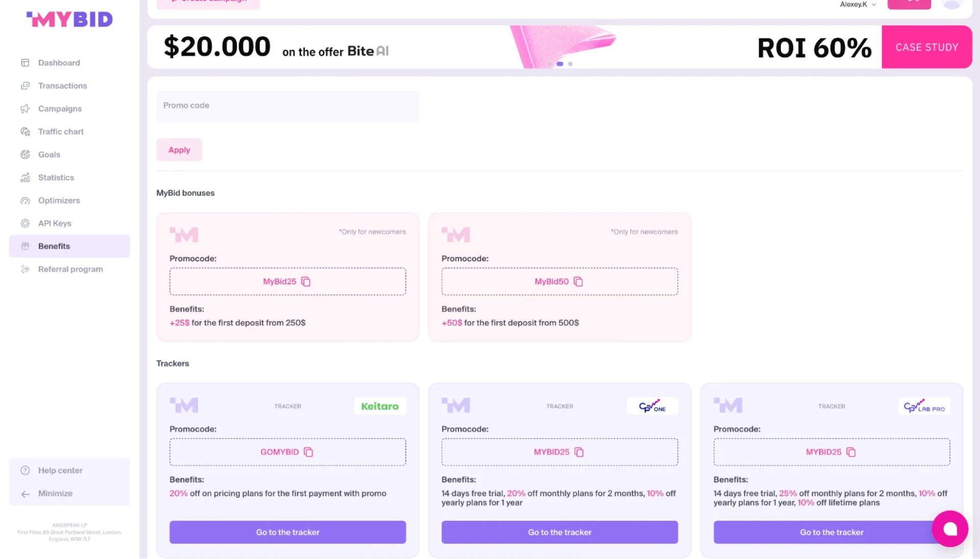The width and height of the screenshot is (980, 559).
Task: Apply the entered promo code
Action: click(x=179, y=150)
